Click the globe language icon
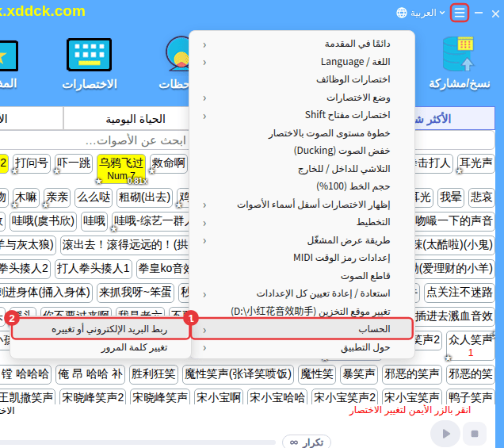Image resolution: width=504 pixels, height=448 pixels. pyautogui.click(x=402, y=13)
